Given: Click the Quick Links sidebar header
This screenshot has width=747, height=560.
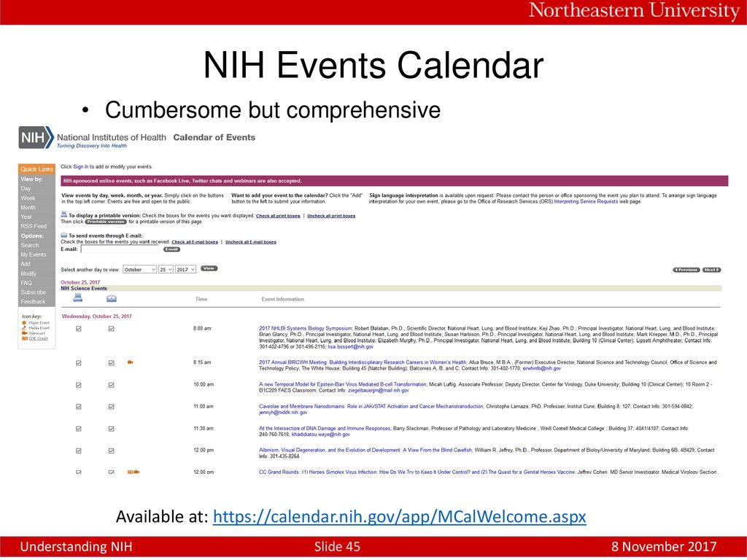Looking at the screenshot, I should point(36,169).
